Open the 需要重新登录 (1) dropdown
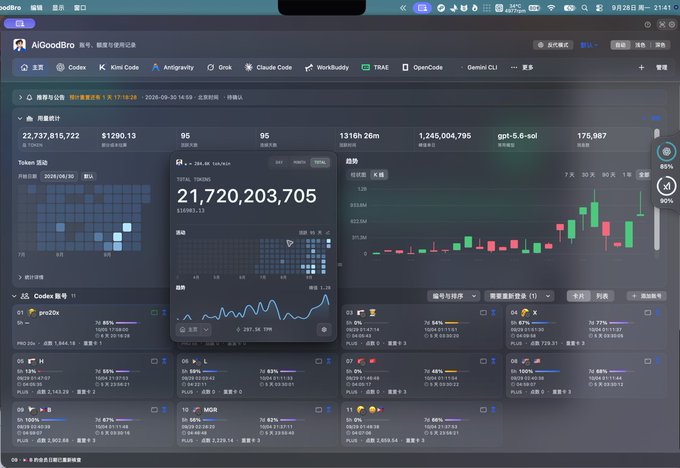 point(520,296)
